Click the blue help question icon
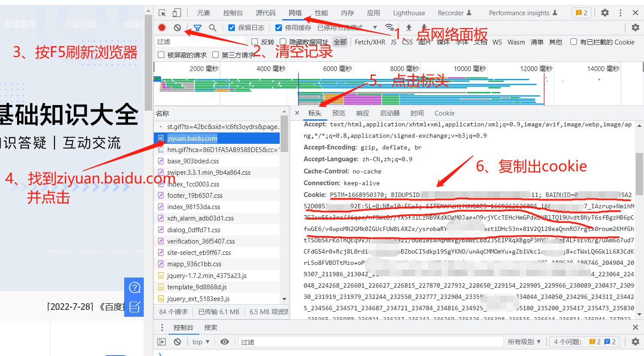Viewport: 644px width, 356px height. pyautogui.click(x=135, y=288)
